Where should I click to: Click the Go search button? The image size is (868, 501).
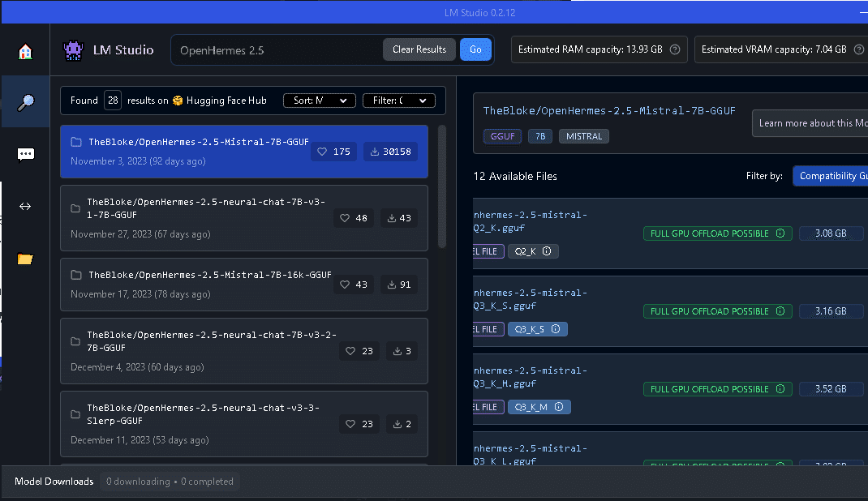(x=475, y=49)
